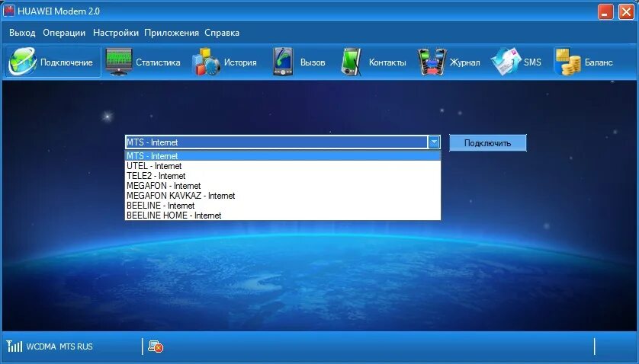Open the Справка menu

coord(222,33)
